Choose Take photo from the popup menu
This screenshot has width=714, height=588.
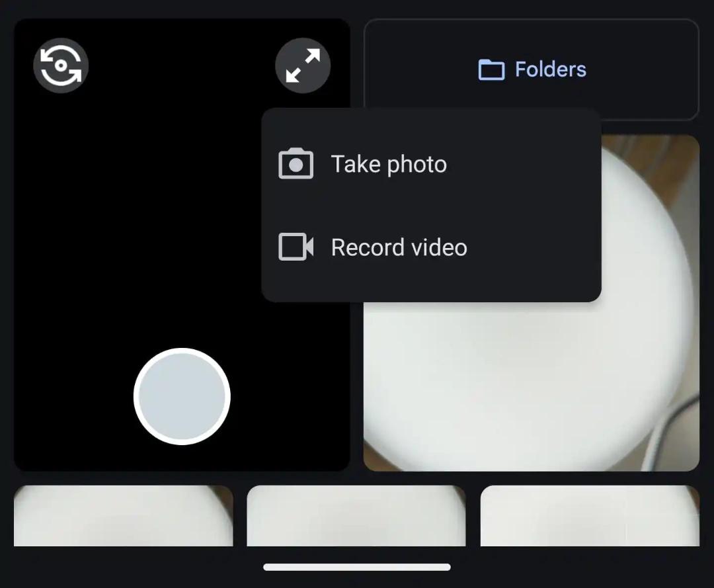coord(431,164)
